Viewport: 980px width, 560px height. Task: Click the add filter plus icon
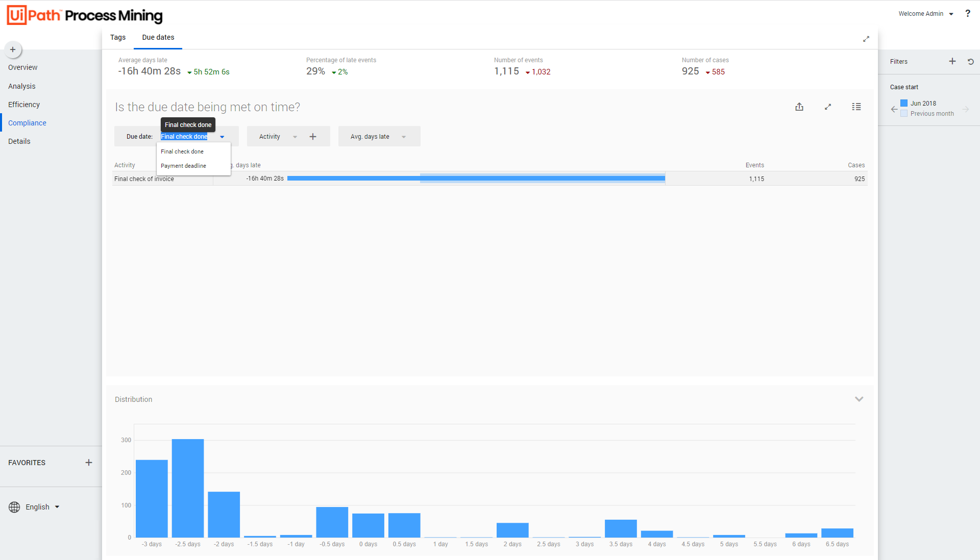coord(952,61)
